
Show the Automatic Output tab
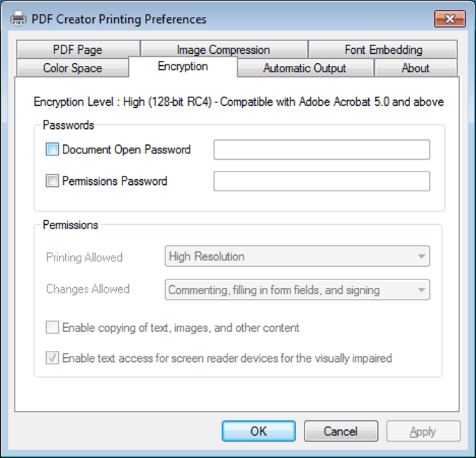[304, 68]
